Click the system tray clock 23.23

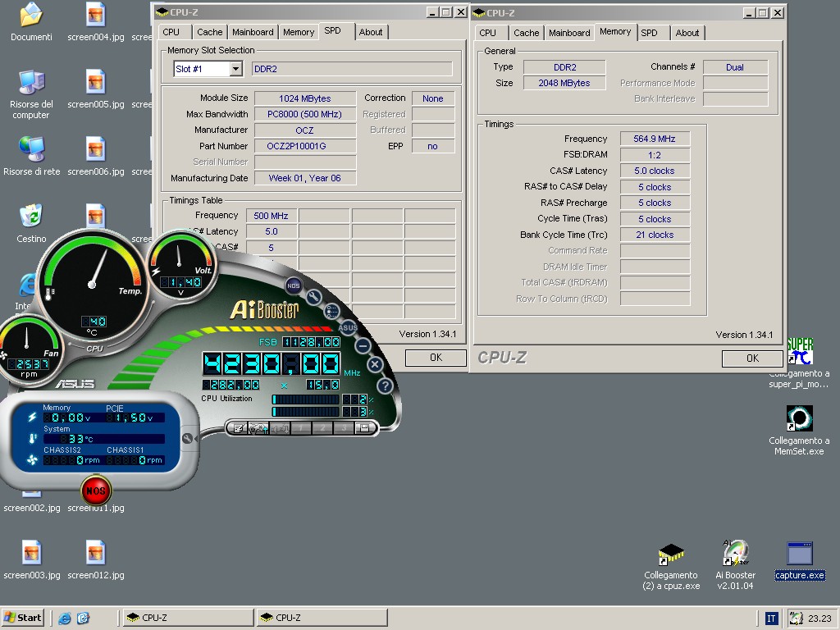coord(819,619)
